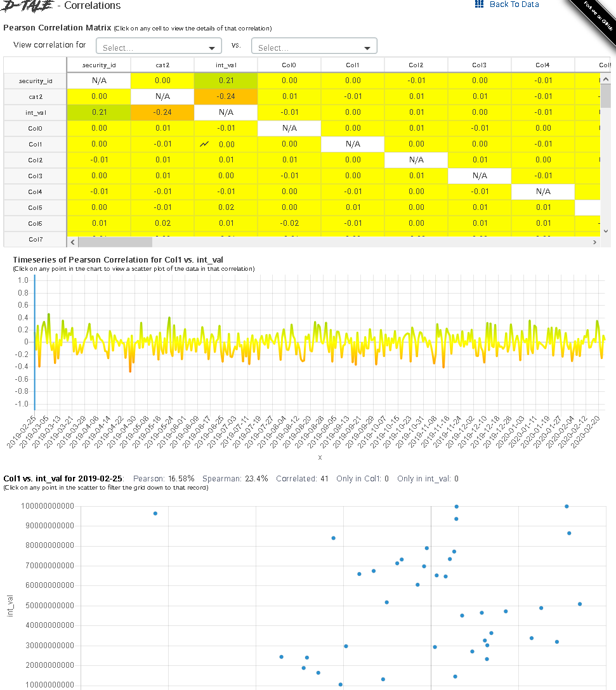Click the Pearson: 16.58% statistic
Viewport: 616px width, 690px height.
[164, 478]
